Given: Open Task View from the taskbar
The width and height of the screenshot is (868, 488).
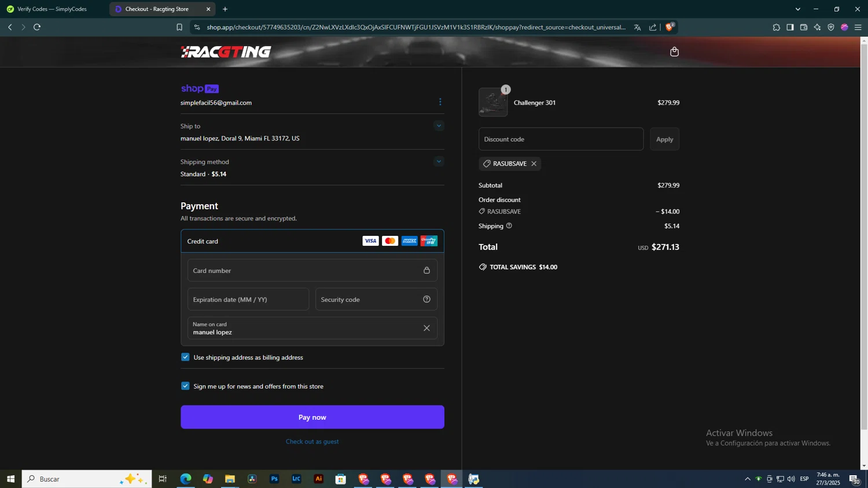Looking at the screenshot, I should (163, 479).
